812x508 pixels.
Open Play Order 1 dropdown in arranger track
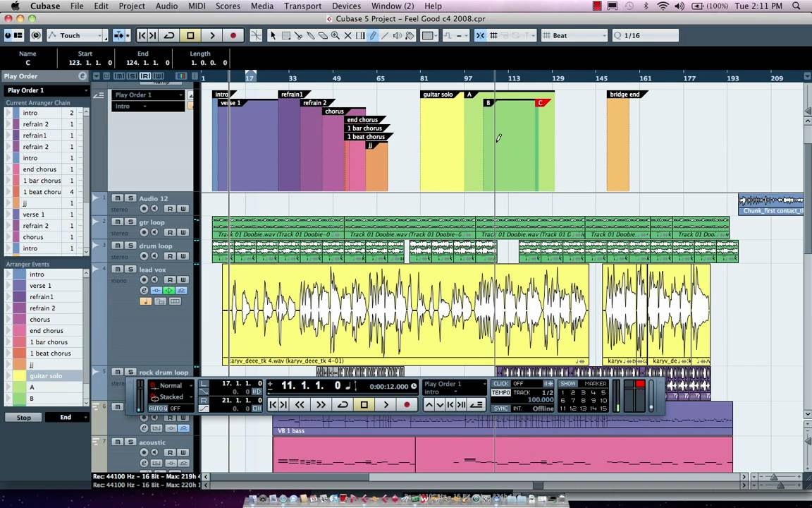point(147,95)
